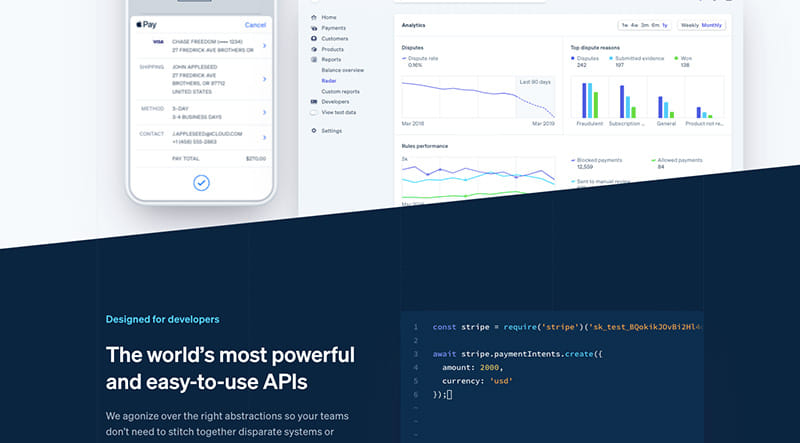This screenshot has height=443, width=800.
Task: Select the 1y time range
Action: [x=665, y=25]
